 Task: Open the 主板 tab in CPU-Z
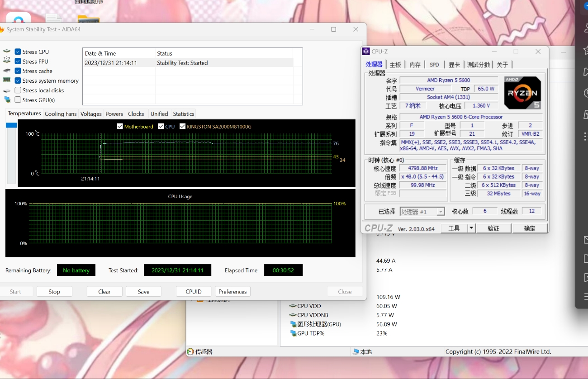[395, 65]
